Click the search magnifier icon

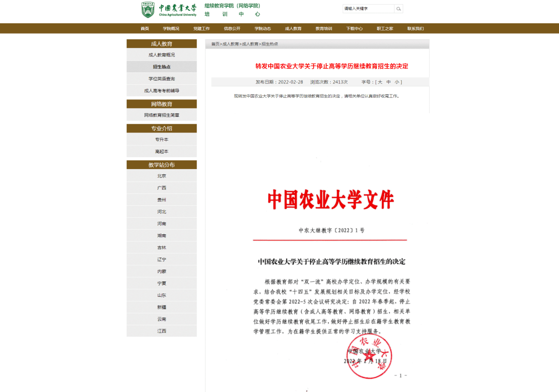coord(398,9)
